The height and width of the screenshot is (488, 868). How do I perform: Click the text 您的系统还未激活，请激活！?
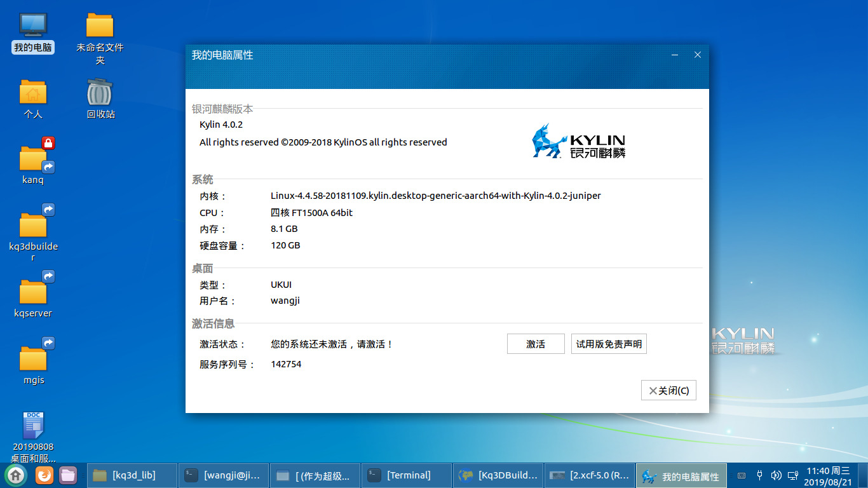pyautogui.click(x=332, y=344)
